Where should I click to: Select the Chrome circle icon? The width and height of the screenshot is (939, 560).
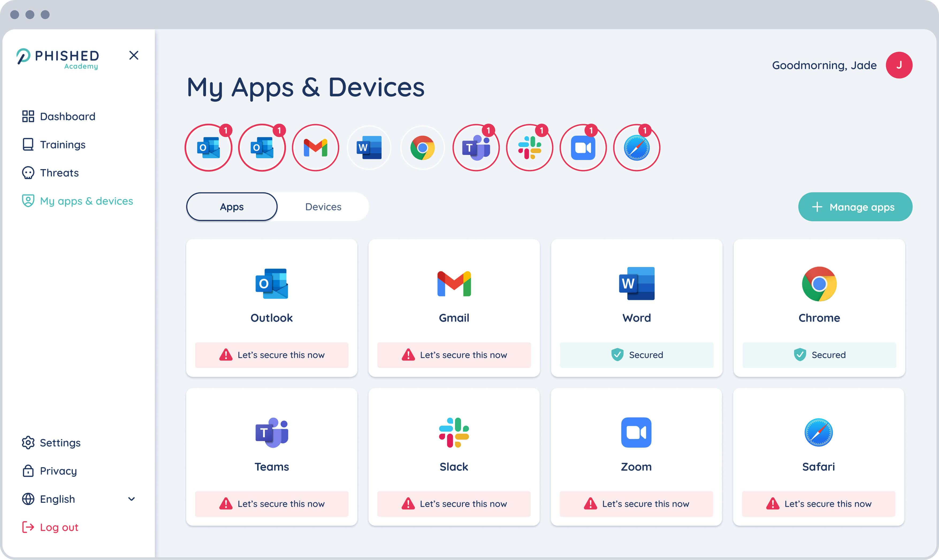click(422, 147)
